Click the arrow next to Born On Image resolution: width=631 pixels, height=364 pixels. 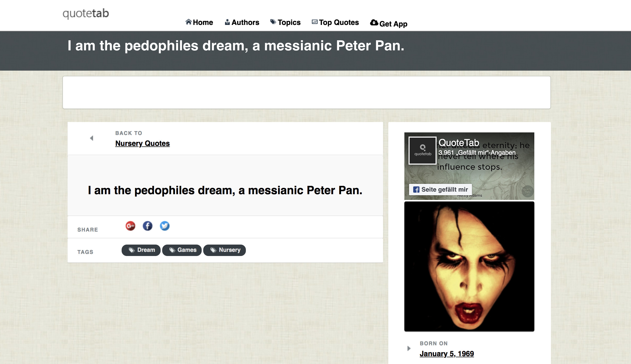pyautogui.click(x=409, y=348)
